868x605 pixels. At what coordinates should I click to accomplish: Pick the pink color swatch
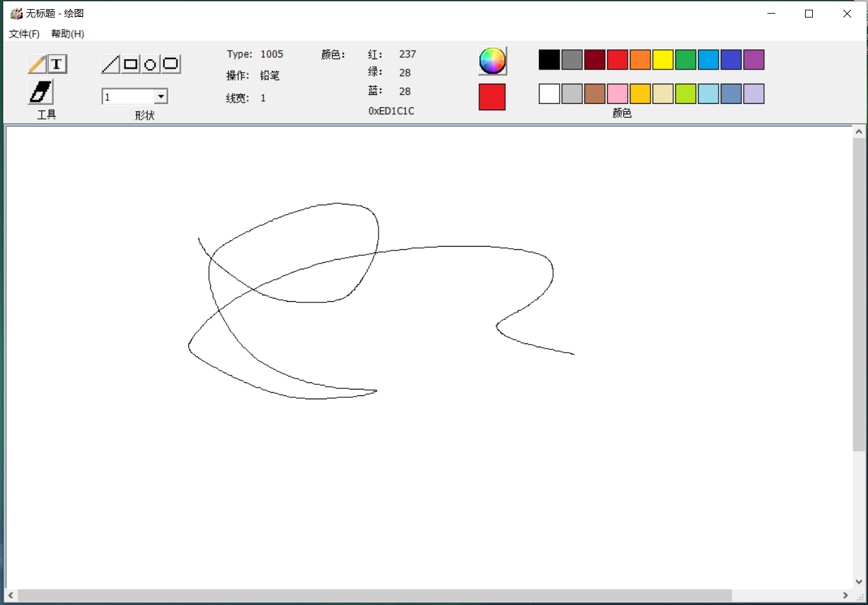click(x=617, y=93)
